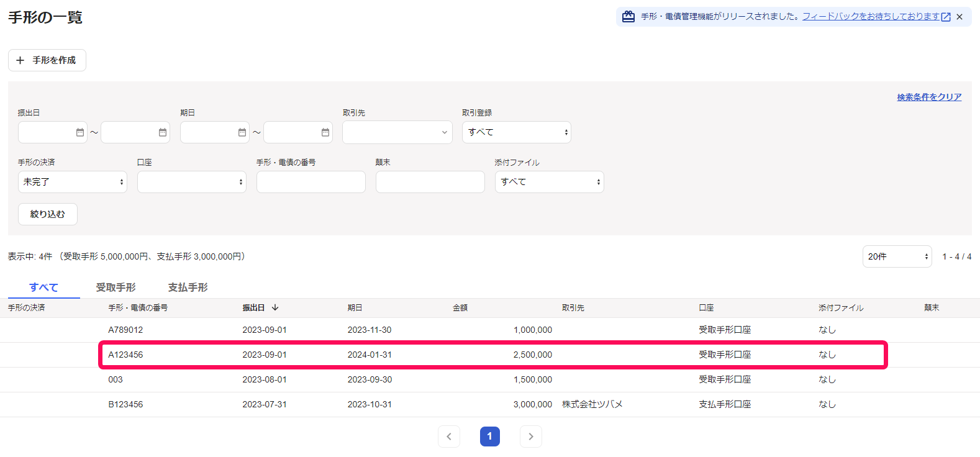Click the 手形を作成 button

(x=47, y=60)
